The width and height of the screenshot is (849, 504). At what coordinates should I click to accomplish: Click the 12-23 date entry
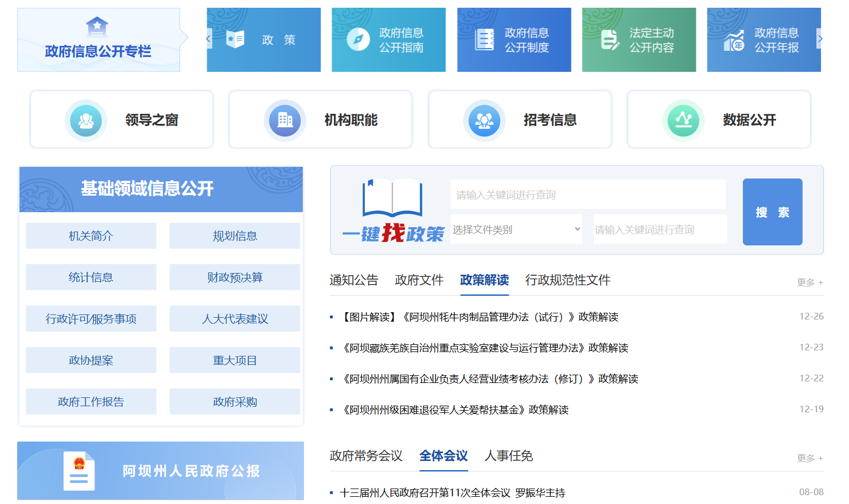[x=811, y=347]
